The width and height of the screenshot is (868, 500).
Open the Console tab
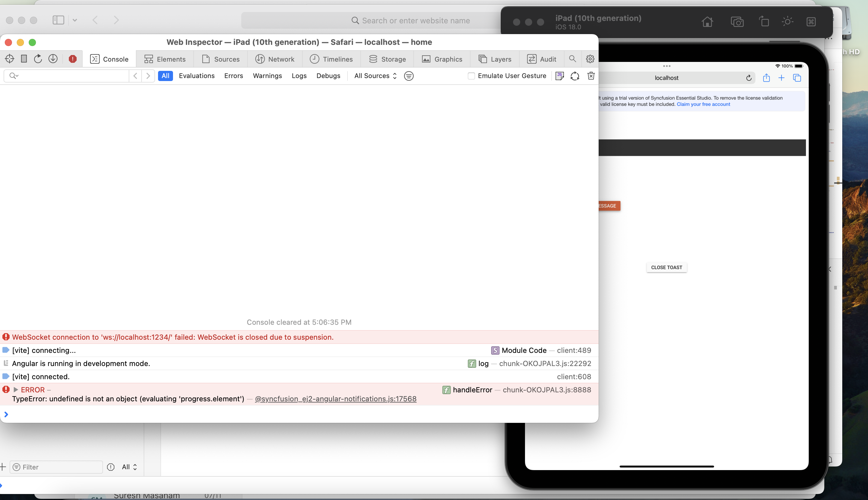109,59
